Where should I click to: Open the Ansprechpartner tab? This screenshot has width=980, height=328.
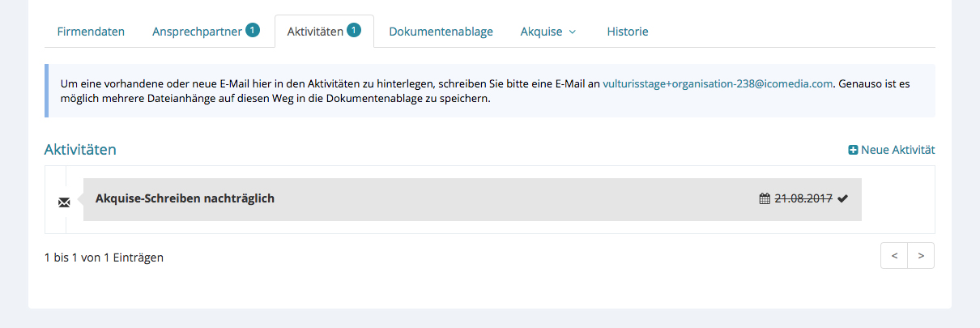pyautogui.click(x=197, y=32)
